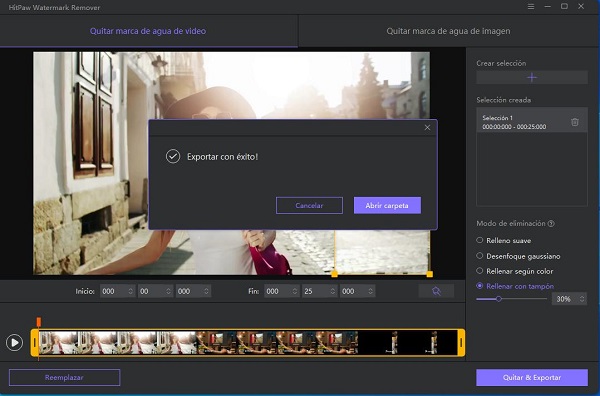Viewport: 600px width, 396px height.
Task: Click the Inicio first field stepper arrows
Action: [130, 291]
